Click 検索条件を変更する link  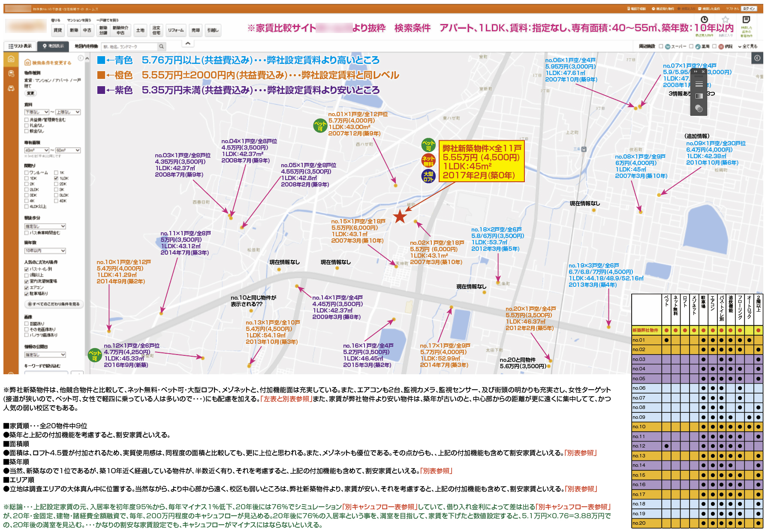pyautogui.click(x=48, y=63)
